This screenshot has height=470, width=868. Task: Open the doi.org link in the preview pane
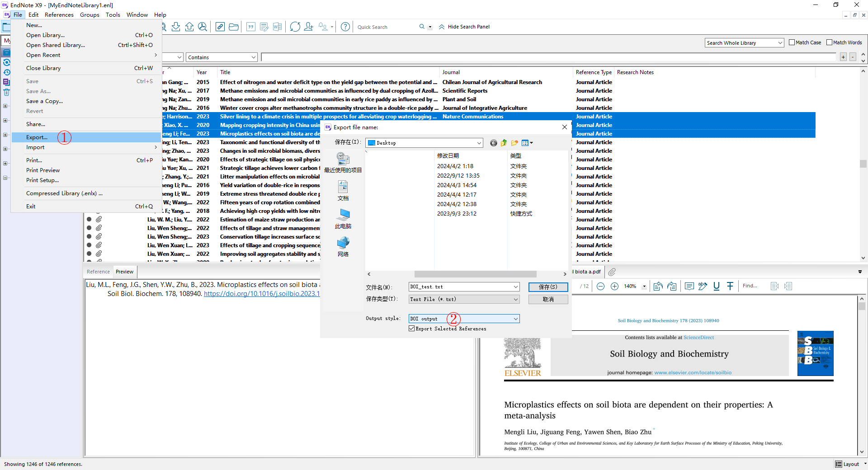[x=262, y=294]
